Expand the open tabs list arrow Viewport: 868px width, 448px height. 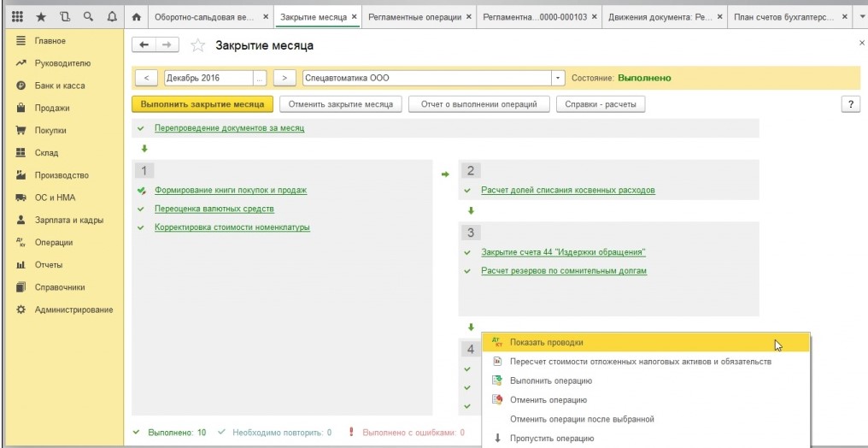click(861, 16)
